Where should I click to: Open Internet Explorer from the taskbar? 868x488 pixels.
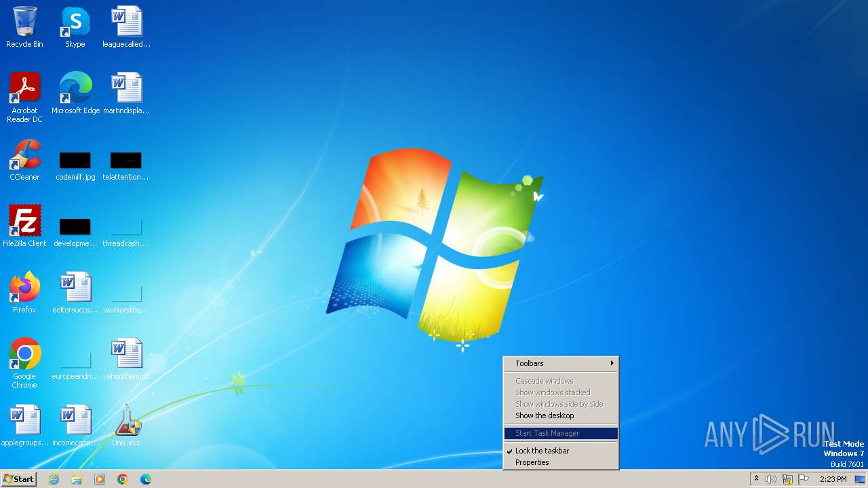54,479
